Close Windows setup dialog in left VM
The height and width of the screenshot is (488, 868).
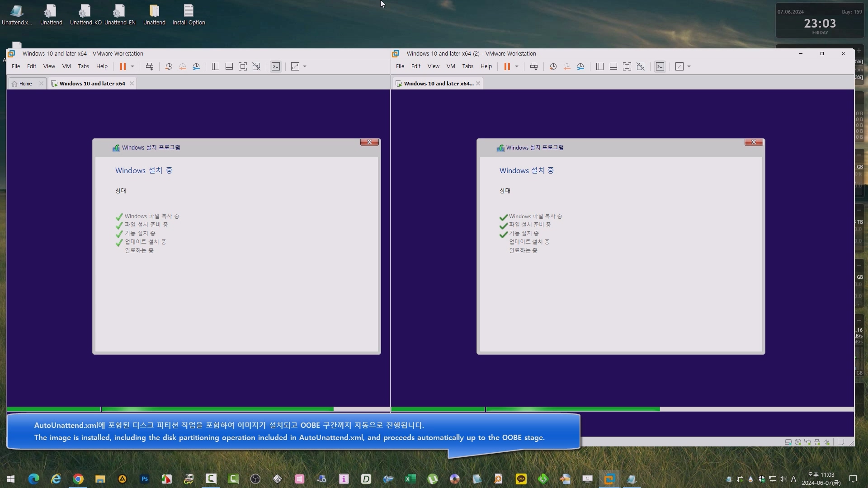[369, 142]
